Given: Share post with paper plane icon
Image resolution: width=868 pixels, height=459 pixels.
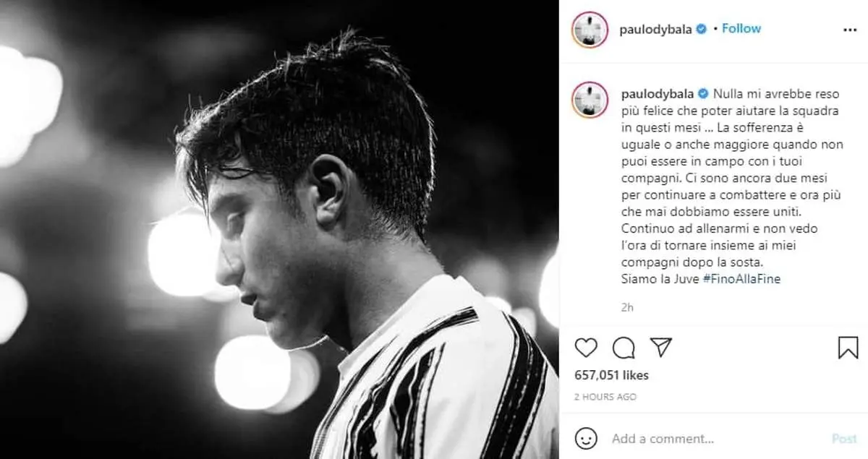Looking at the screenshot, I should [661, 348].
